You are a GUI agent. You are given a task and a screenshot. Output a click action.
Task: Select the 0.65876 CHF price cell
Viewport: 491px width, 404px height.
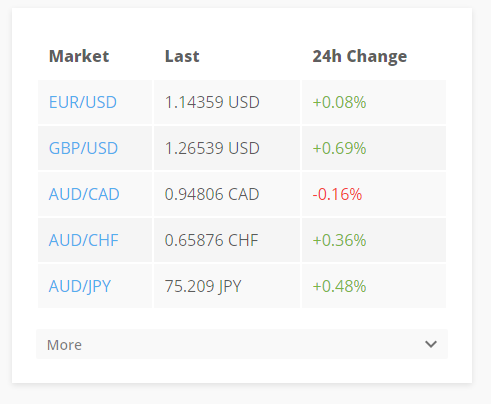pos(227,240)
